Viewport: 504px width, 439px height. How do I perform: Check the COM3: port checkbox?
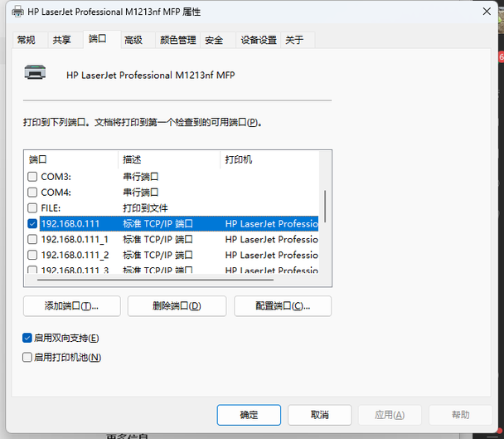[x=32, y=177]
